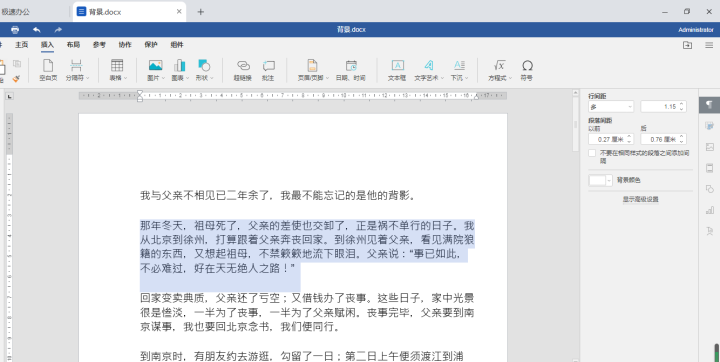Open the Administrator account label
Screen dimensions: 720x362
(x=696, y=29)
